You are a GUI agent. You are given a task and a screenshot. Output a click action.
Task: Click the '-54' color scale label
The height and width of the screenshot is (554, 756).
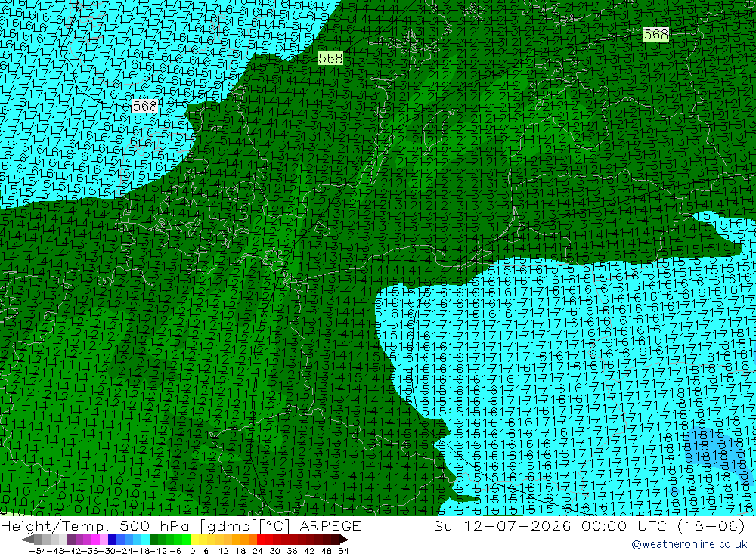[37, 551]
